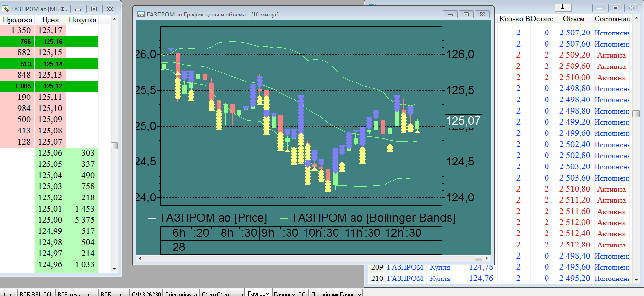Image resolution: width=644 pixels, height=296 pixels.
Task: Click orders table scrollbar up arrow
Action: (636, 19)
